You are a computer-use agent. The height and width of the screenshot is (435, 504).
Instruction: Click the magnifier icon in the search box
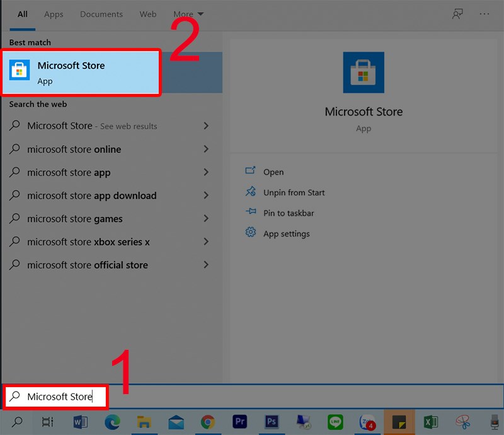pyautogui.click(x=14, y=397)
